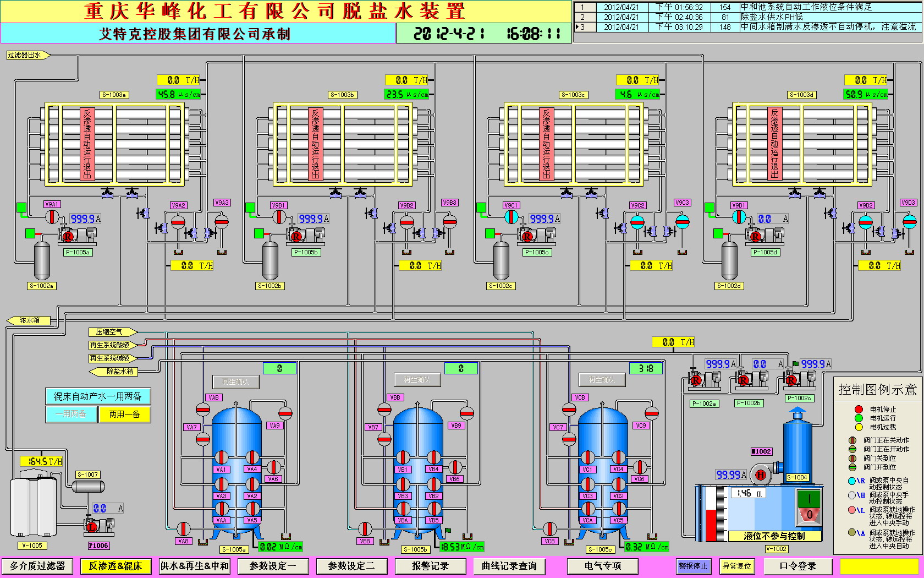Viewport: 924px width, 578px height.
Task: Toggle RO auto-run banner on unit S-1003c
Action: coord(546,144)
